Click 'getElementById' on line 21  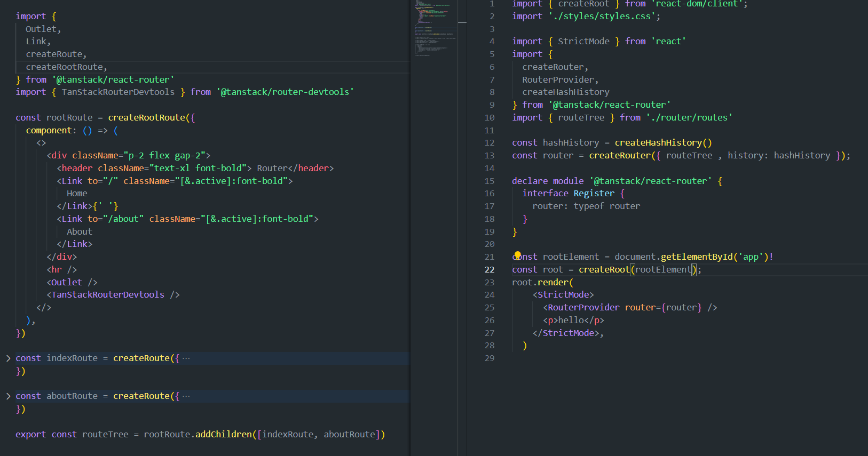click(x=697, y=257)
